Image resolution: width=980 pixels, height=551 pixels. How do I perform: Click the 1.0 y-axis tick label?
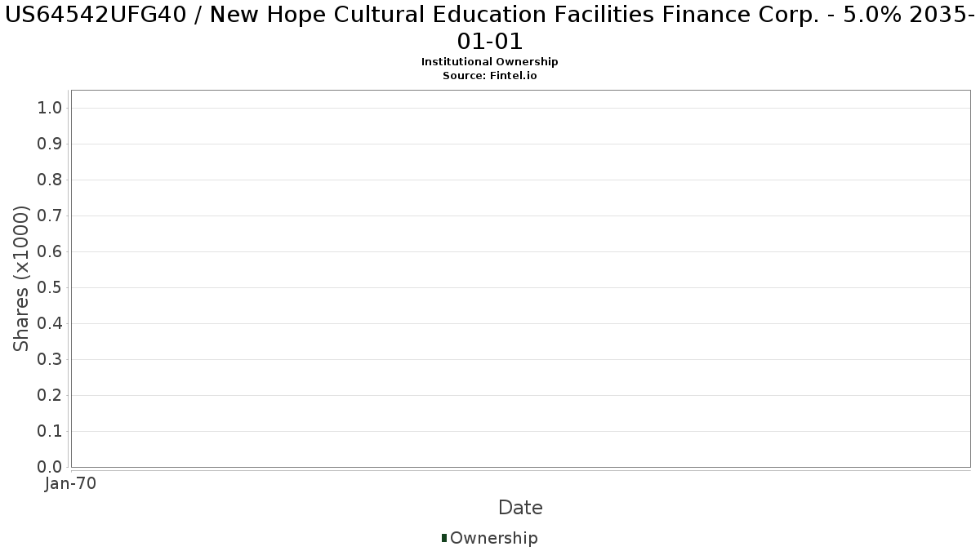(51, 109)
